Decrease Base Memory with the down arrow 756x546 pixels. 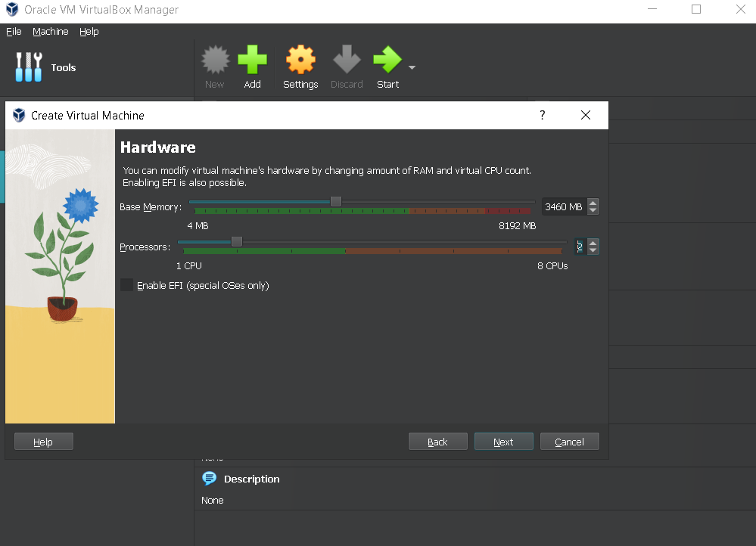pos(593,210)
